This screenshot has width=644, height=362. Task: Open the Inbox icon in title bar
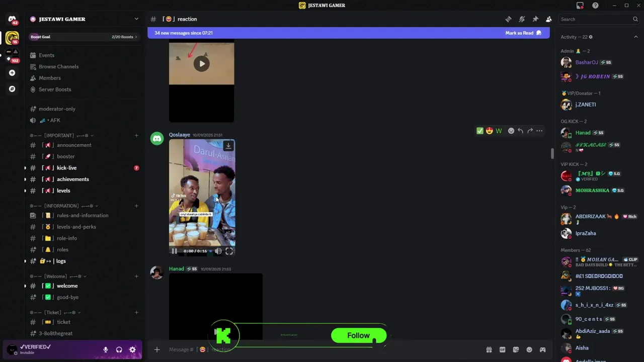tap(580, 6)
